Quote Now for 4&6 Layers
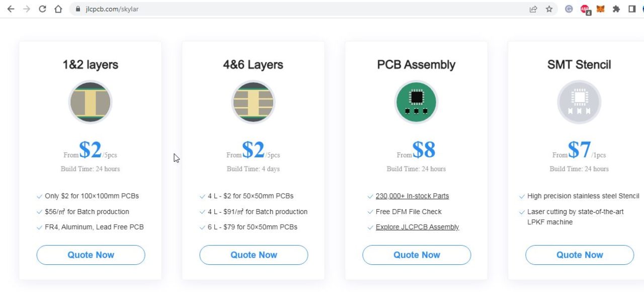644x292 pixels. [x=254, y=255]
